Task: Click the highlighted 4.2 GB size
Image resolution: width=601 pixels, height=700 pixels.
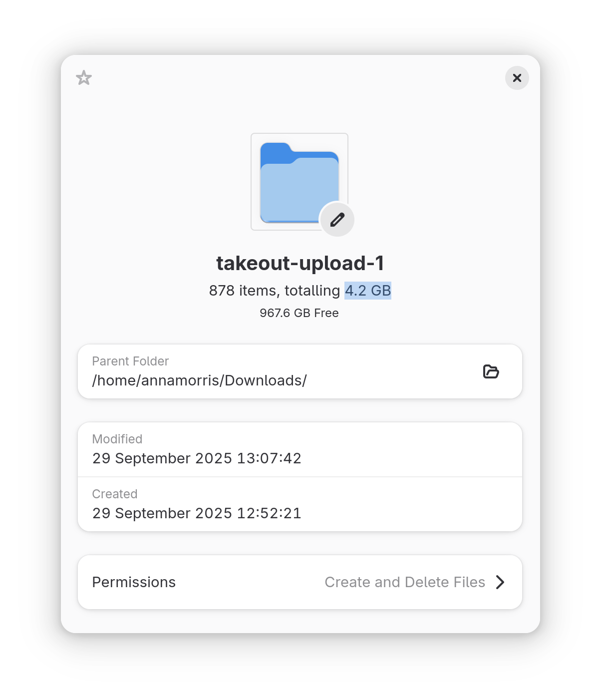Action: [x=368, y=291]
